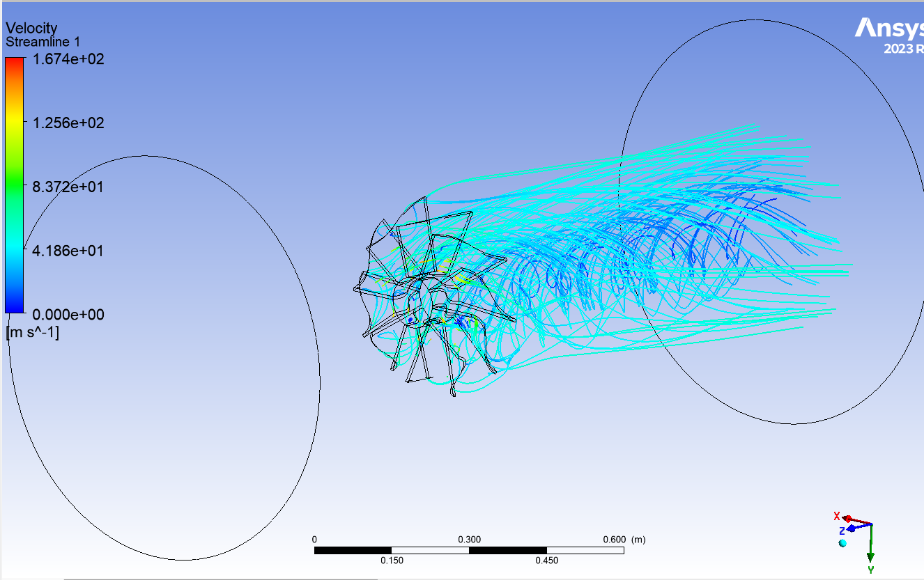Click the [m s^-1] units label
This screenshot has height=580, width=924.
click(33, 332)
